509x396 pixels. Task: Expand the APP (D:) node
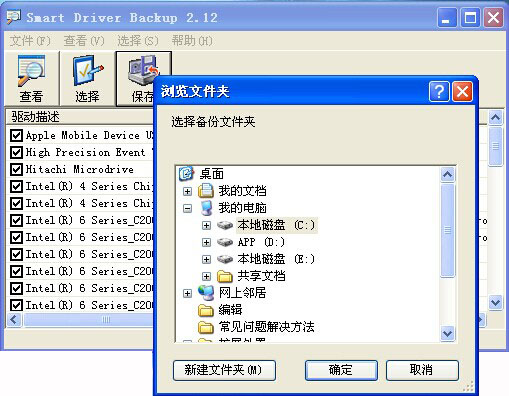tap(206, 242)
